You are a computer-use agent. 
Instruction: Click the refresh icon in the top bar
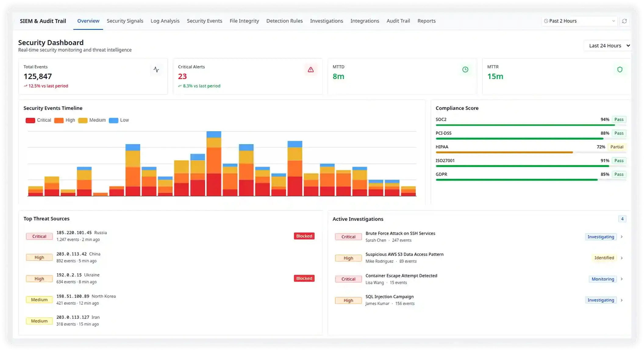624,21
